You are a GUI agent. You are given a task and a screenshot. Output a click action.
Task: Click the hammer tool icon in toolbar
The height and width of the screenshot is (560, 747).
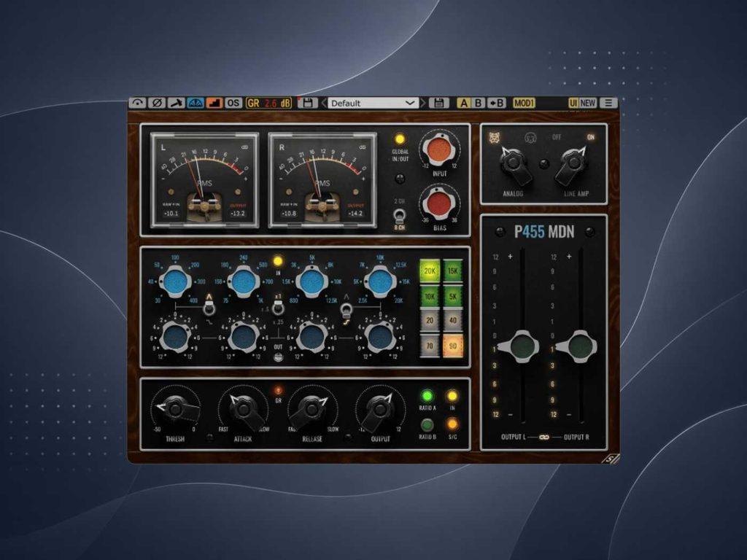[x=176, y=103]
